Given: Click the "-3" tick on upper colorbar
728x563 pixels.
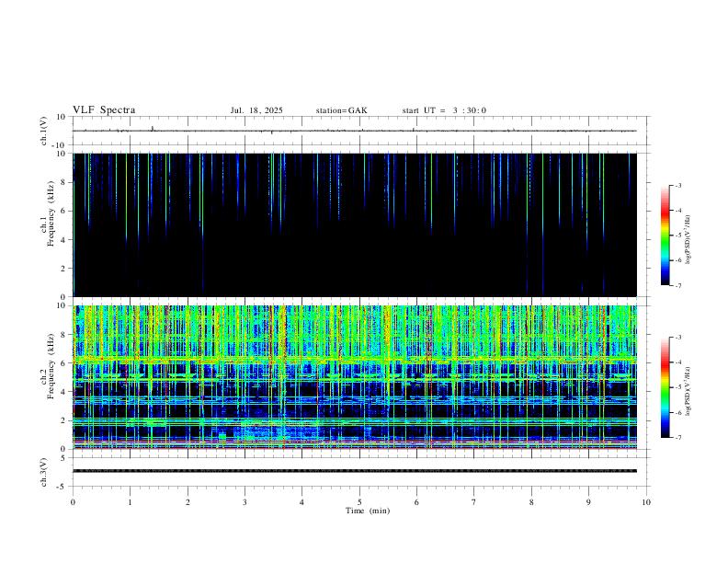Looking at the screenshot, I should click(677, 185).
